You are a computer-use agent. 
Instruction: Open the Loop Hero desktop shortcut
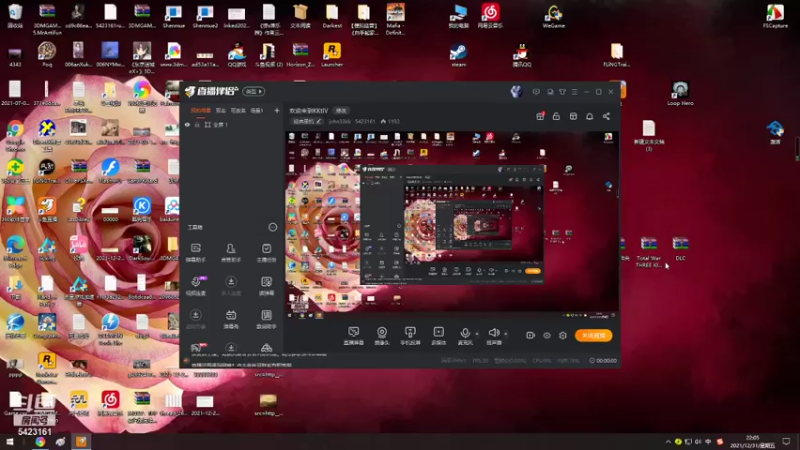pyautogui.click(x=680, y=93)
